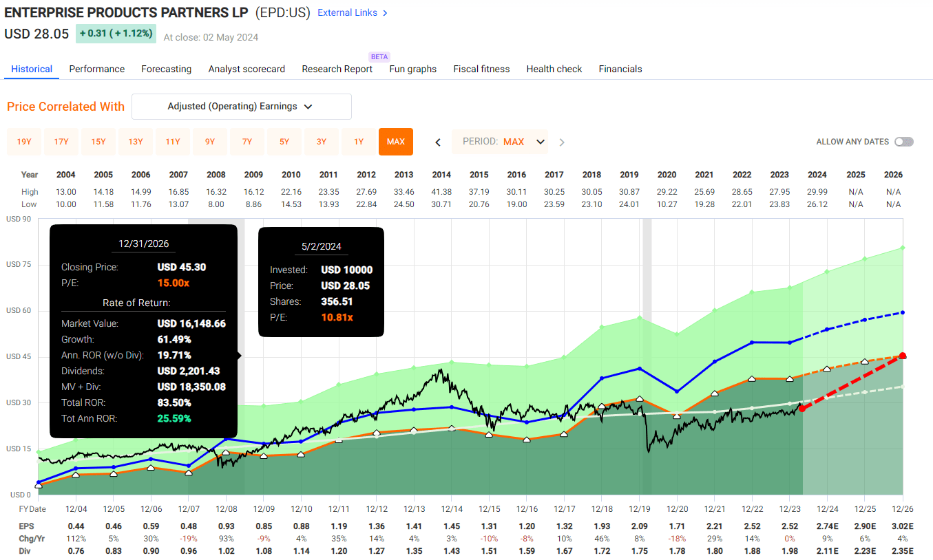Select the 19Y time range button
The image size is (933, 560).
coord(23,142)
